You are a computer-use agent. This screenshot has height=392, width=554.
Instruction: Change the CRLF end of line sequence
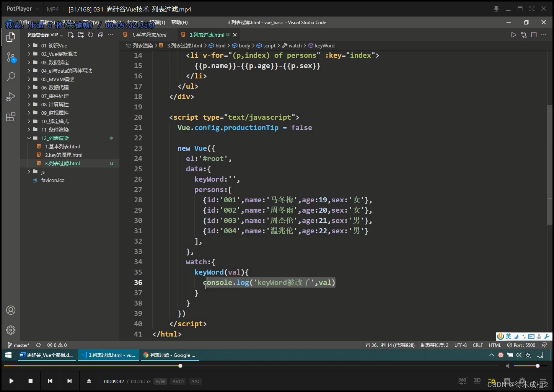(x=478, y=345)
